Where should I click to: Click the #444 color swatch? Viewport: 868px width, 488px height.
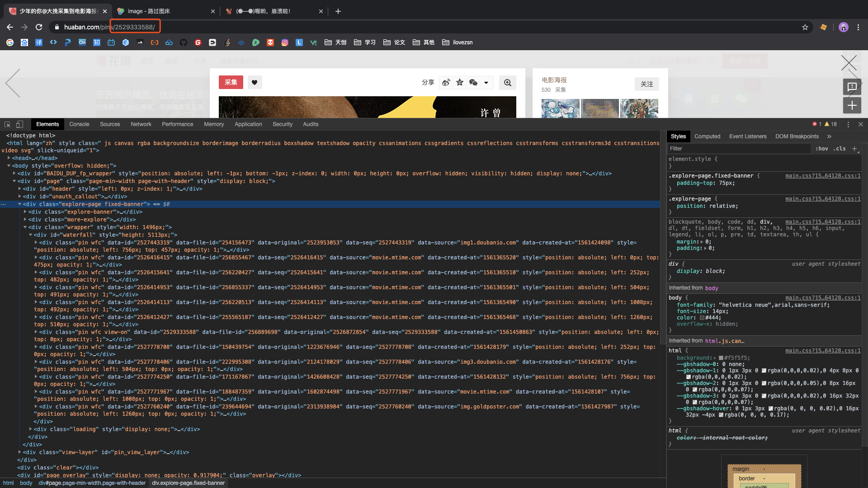(702, 318)
